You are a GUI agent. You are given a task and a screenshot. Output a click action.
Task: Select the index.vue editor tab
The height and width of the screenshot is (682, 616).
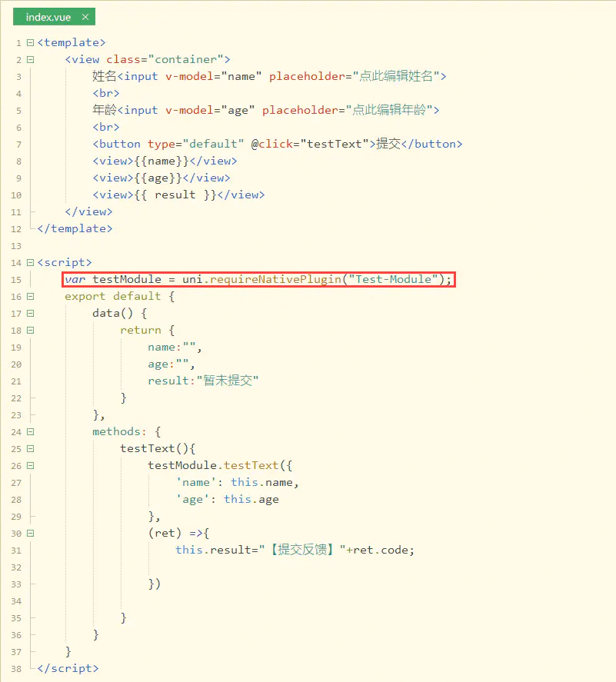pos(48,17)
